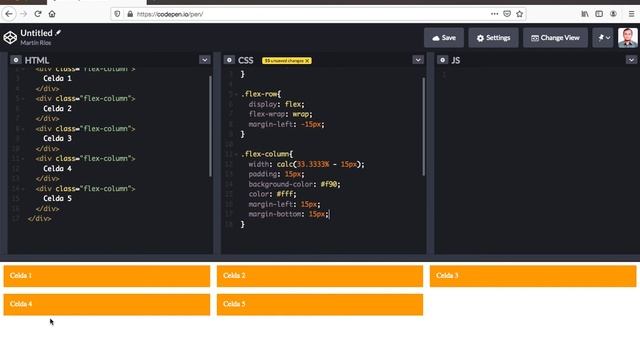This screenshot has height=360, width=640.
Task: Click the CSS editor vertical scrollbar
Action: 424,126
